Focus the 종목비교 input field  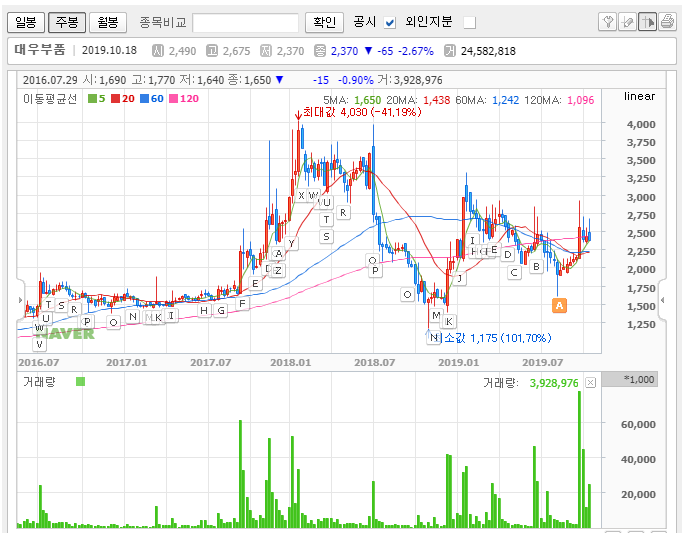(x=246, y=23)
